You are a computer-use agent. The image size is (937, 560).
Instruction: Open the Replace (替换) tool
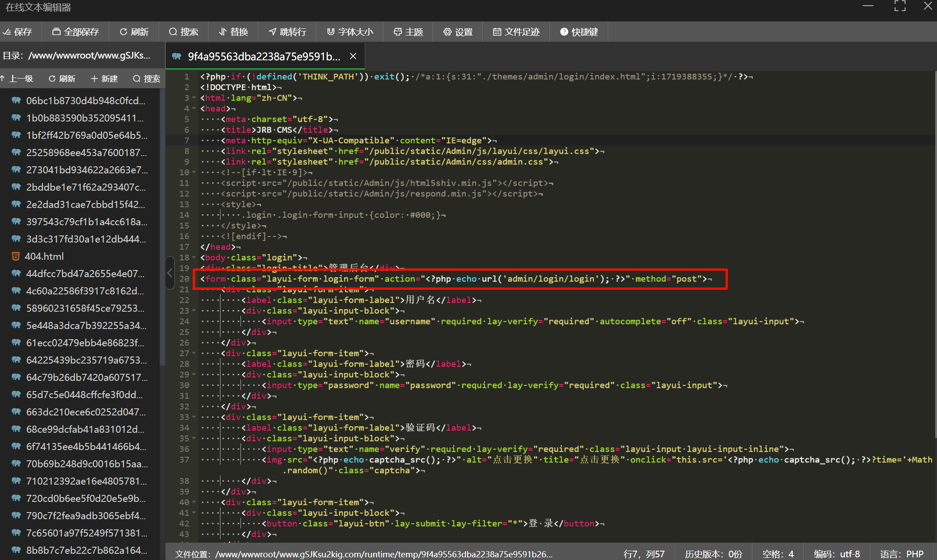coord(233,32)
